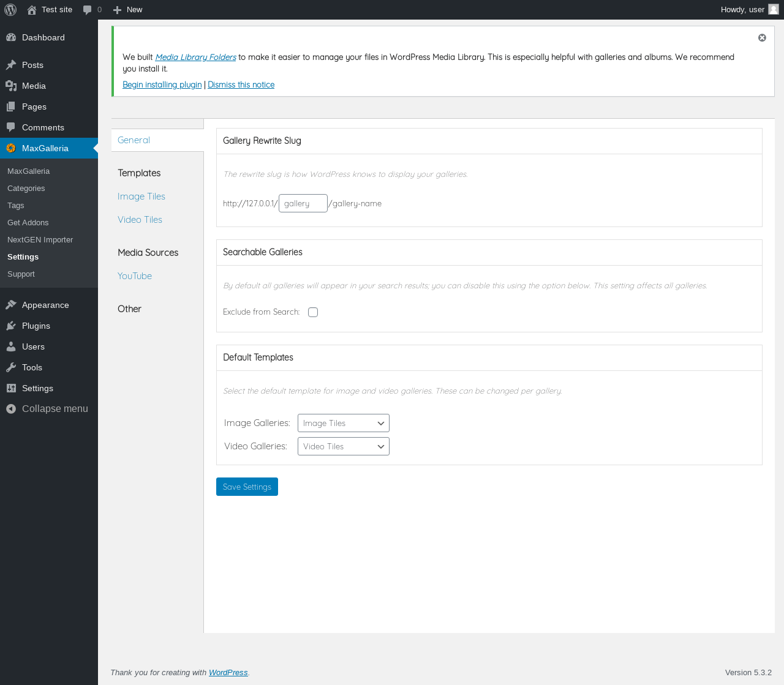Click the Posts pushpin icon
This screenshot has height=685, width=784.
[x=11, y=65]
